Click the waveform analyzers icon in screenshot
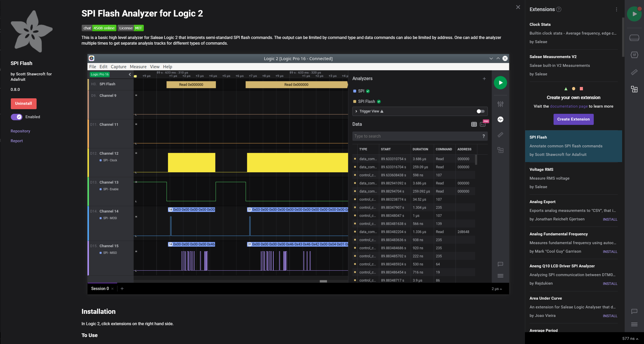644x344 pixels. tap(500, 119)
